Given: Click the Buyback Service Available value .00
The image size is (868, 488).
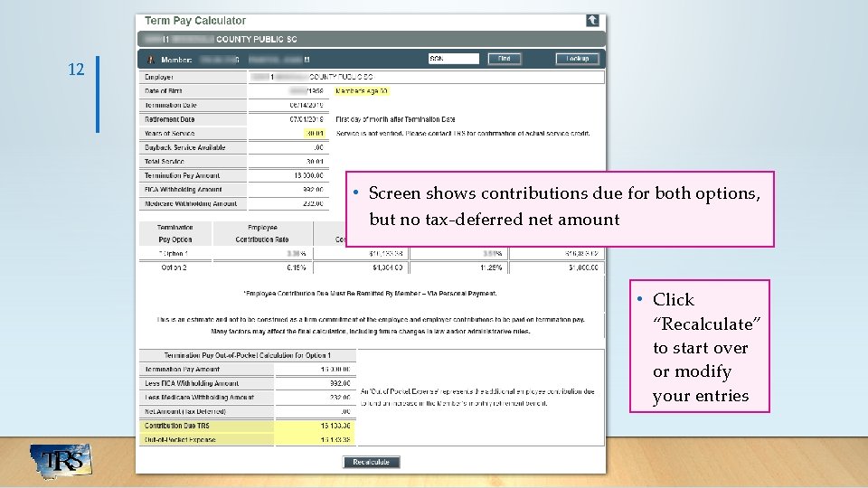Looking at the screenshot, I should [318, 147].
